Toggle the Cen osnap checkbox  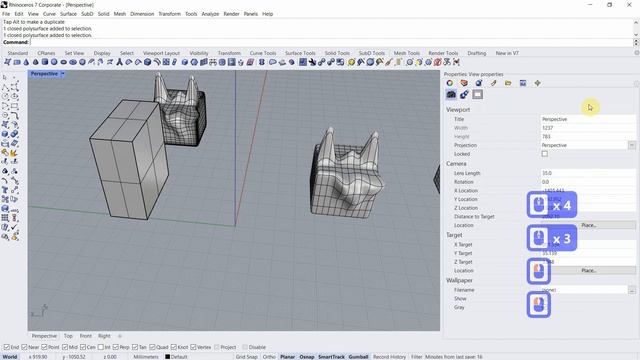(83, 347)
